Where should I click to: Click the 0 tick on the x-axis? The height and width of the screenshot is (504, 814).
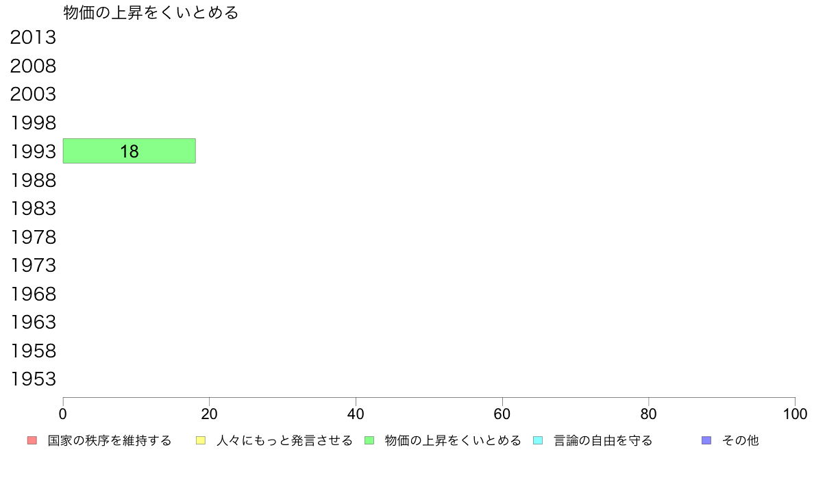pos(63,414)
